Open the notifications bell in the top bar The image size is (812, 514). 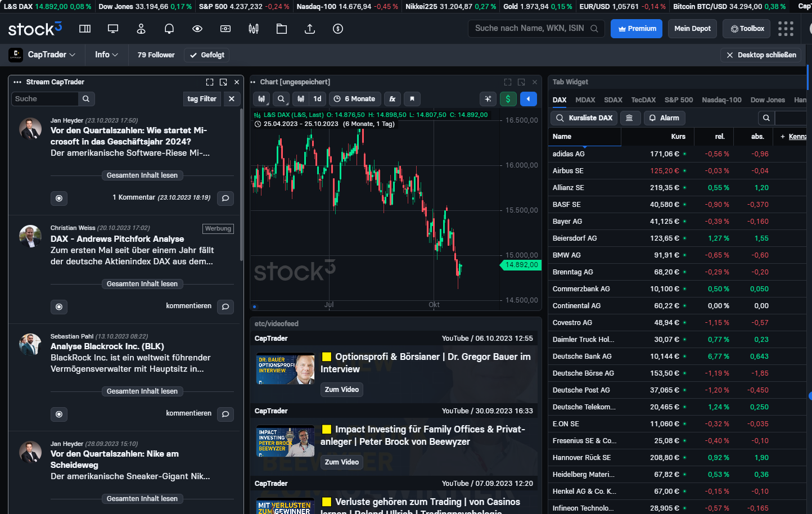(169, 29)
